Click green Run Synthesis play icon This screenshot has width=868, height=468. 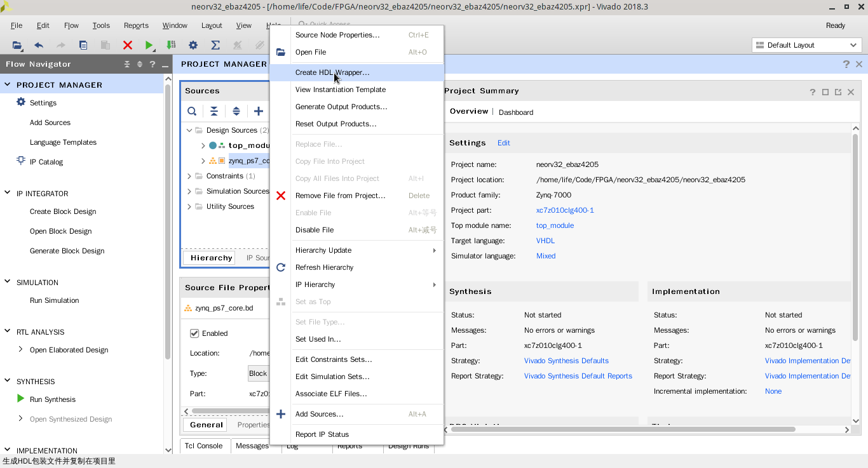(21, 399)
